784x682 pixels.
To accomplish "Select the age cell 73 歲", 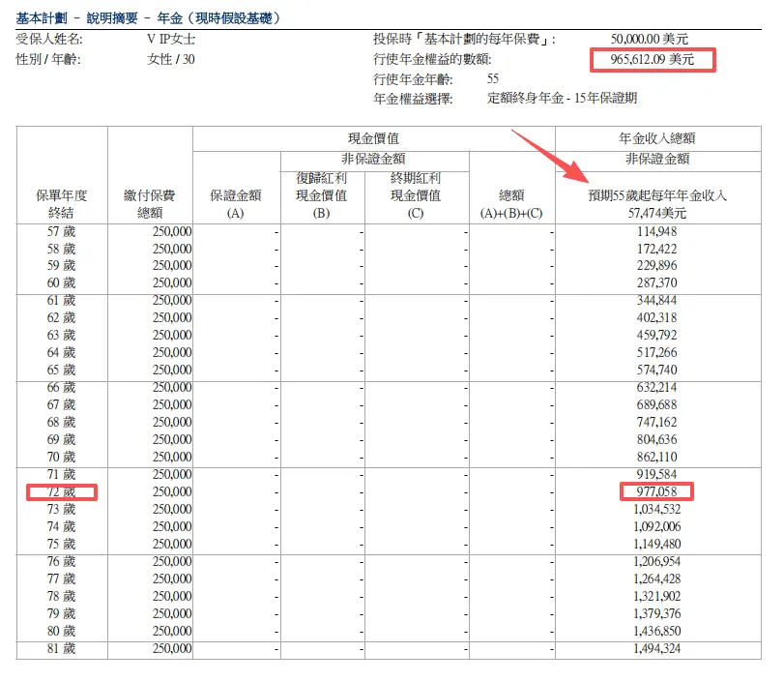I will (62, 510).
